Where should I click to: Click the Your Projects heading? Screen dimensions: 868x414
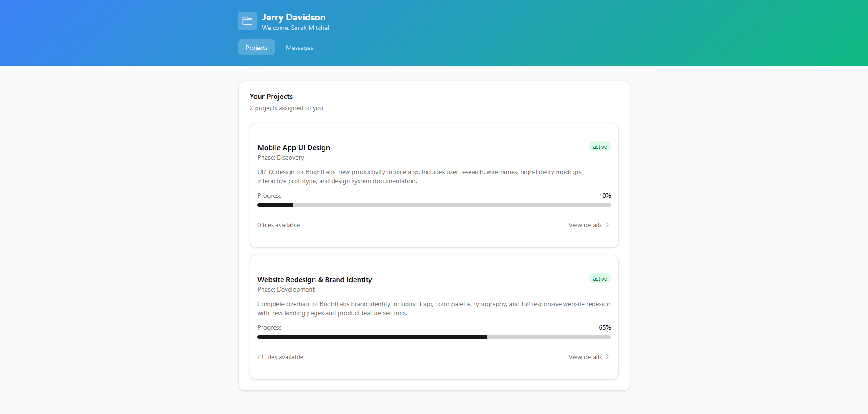point(271,96)
